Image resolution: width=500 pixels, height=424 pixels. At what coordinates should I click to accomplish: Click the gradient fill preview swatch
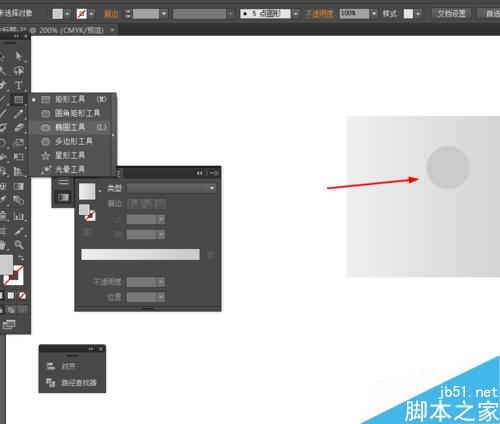click(87, 191)
